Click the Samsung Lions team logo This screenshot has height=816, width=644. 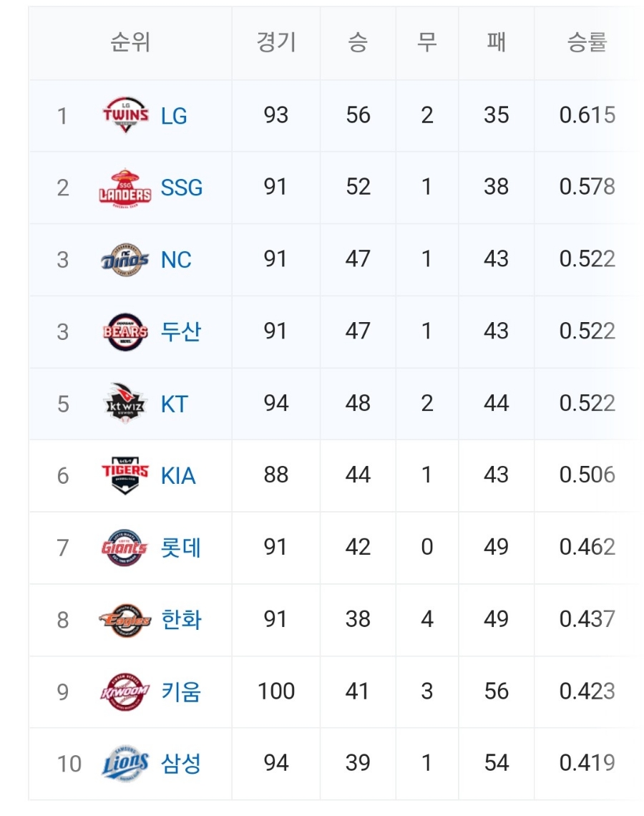125,764
